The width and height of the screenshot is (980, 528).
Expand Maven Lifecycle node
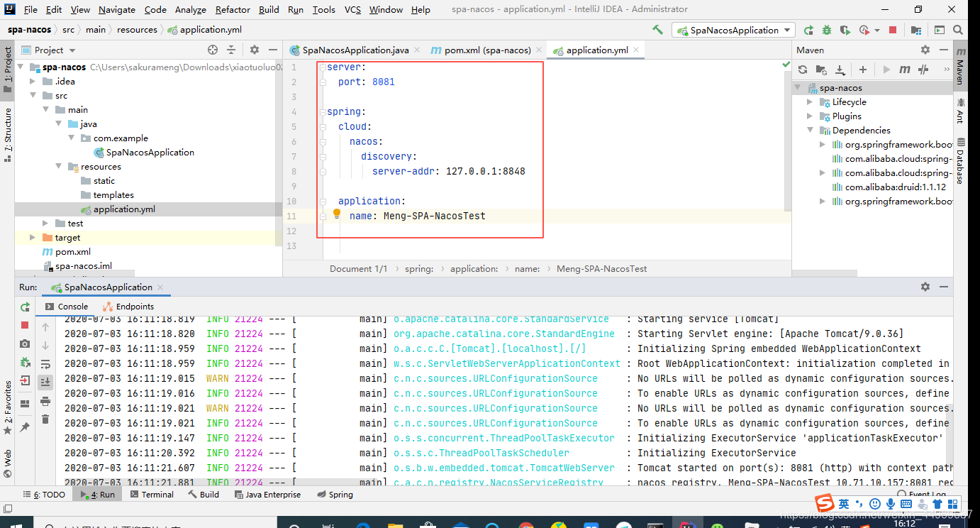810,102
